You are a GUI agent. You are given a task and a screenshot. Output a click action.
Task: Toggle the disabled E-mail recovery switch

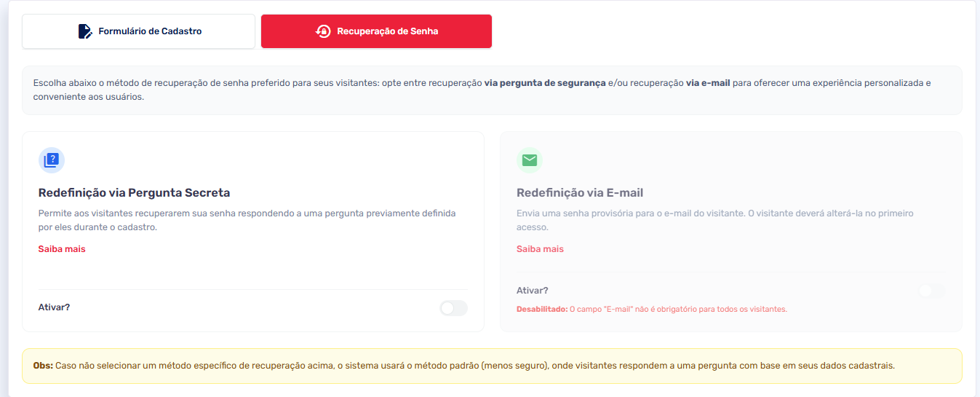tap(931, 291)
